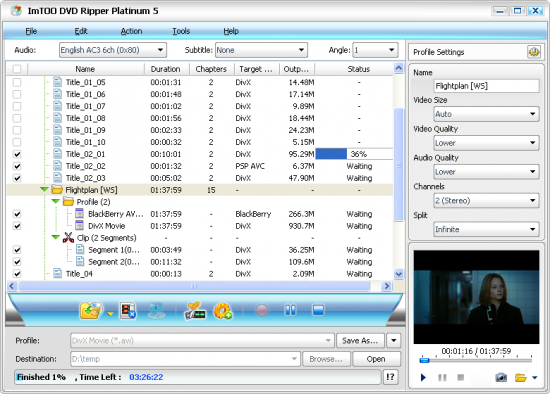The width and height of the screenshot is (550, 394).
Task: Click the Profile (2) folder icon
Action: tap(68, 202)
